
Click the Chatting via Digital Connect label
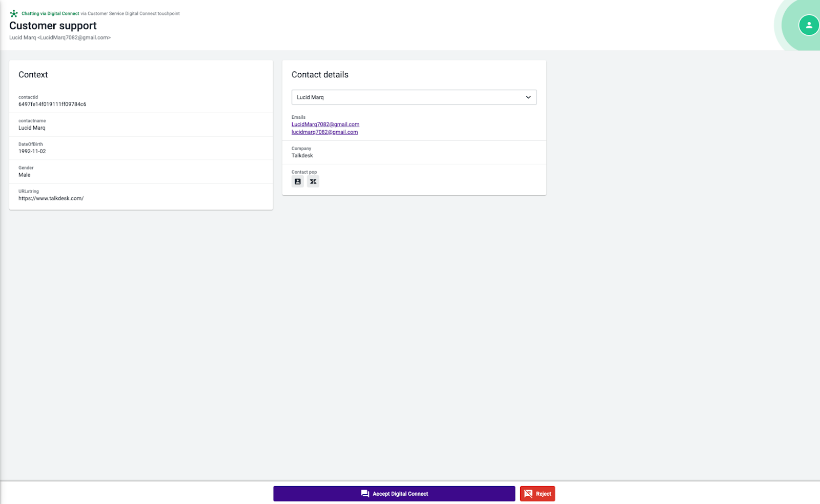tap(50, 13)
